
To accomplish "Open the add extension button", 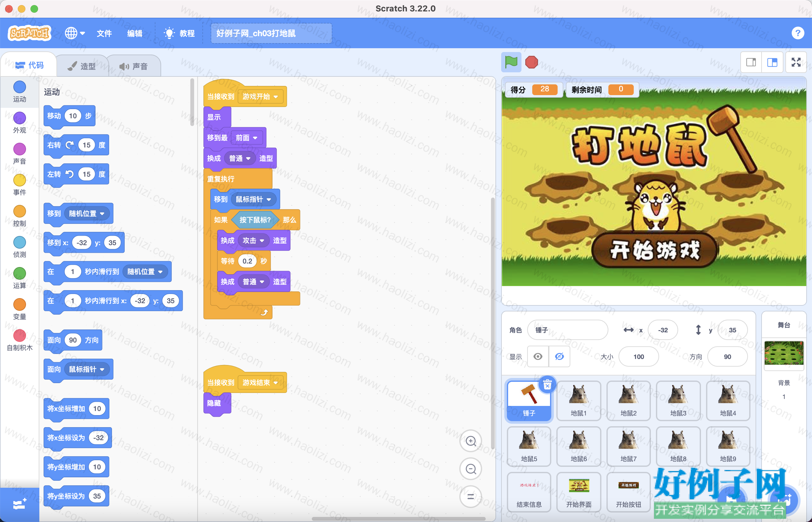I will [x=19, y=504].
